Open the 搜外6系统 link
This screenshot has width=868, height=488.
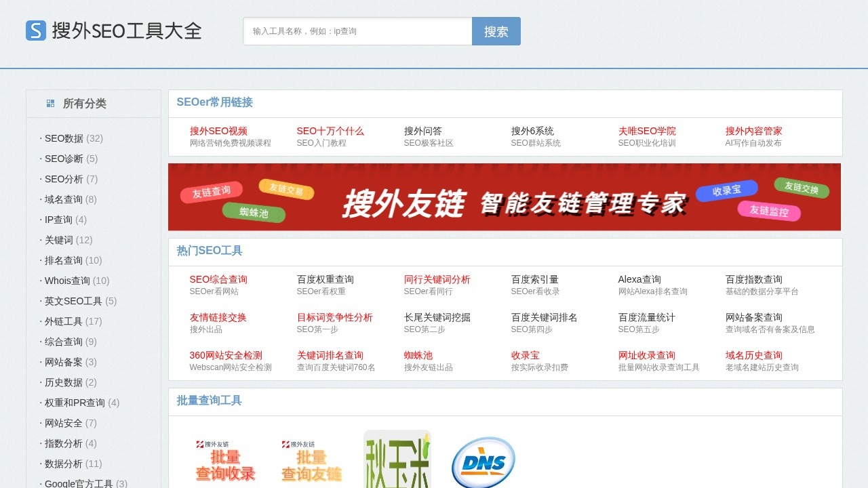coord(532,131)
